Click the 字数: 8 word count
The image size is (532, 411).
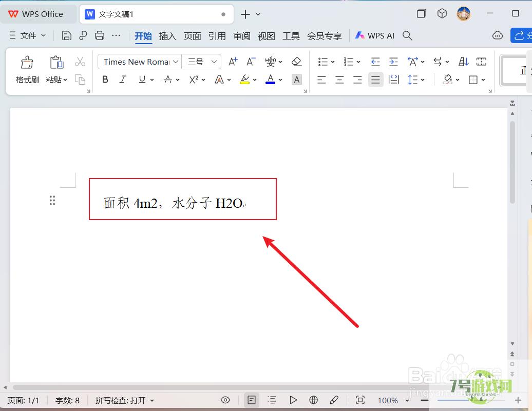click(67, 401)
